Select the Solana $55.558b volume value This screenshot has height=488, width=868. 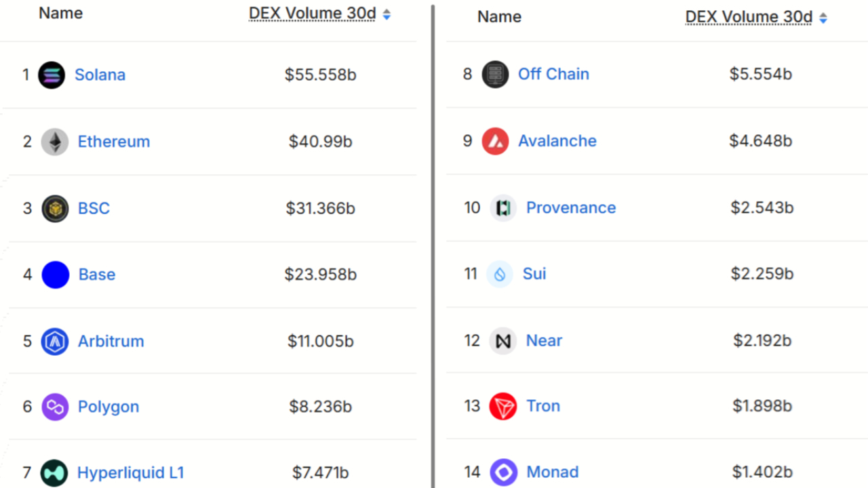[x=320, y=75]
